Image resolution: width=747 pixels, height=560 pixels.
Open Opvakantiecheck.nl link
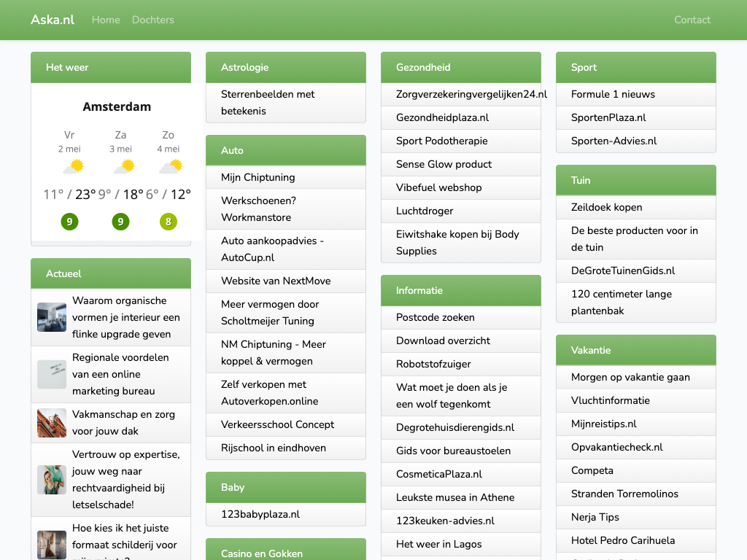tap(617, 447)
